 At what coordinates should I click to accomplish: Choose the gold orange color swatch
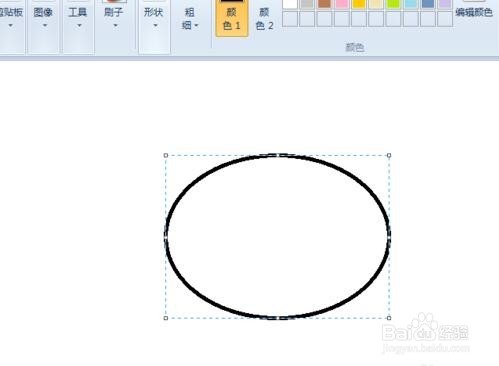pyautogui.click(x=359, y=3)
